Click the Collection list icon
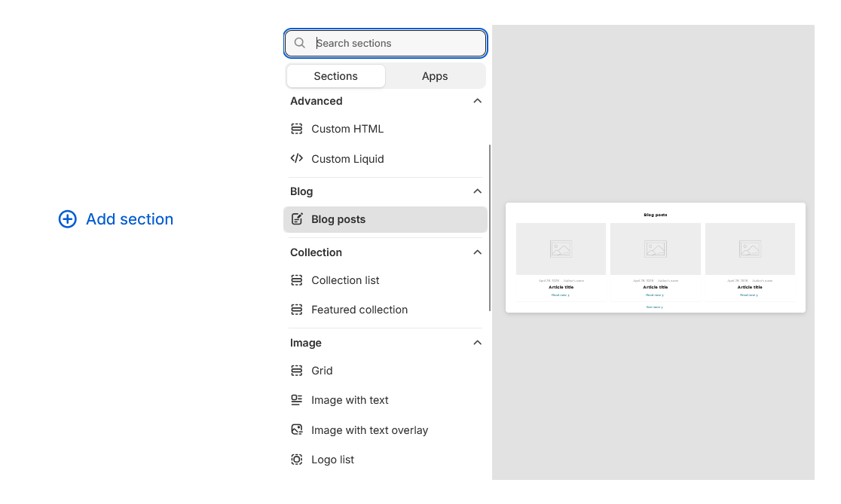Viewport: 841px width, 504px height. (297, 280)
